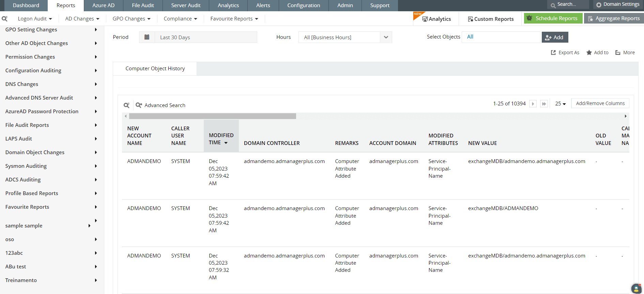Screen dimensions: 644x294
Task: Sort by Domain Controller column header
Action: [272, 143]
